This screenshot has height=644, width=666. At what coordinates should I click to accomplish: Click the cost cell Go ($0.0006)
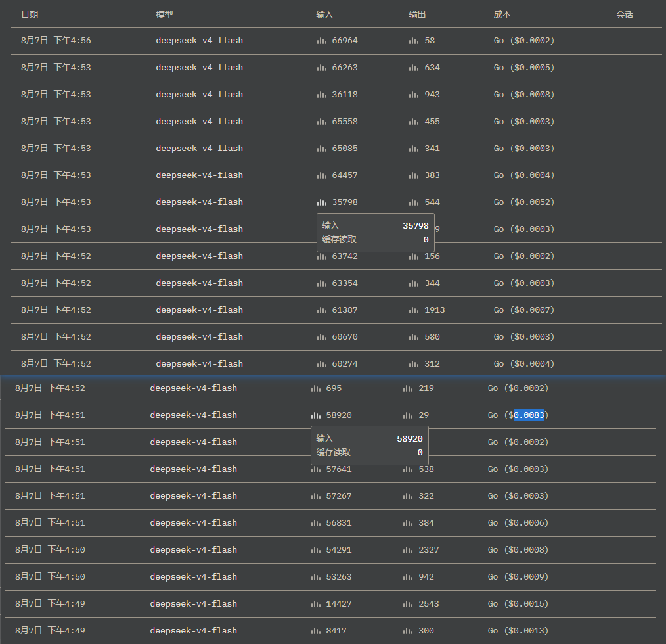click(x=518, y=523)
